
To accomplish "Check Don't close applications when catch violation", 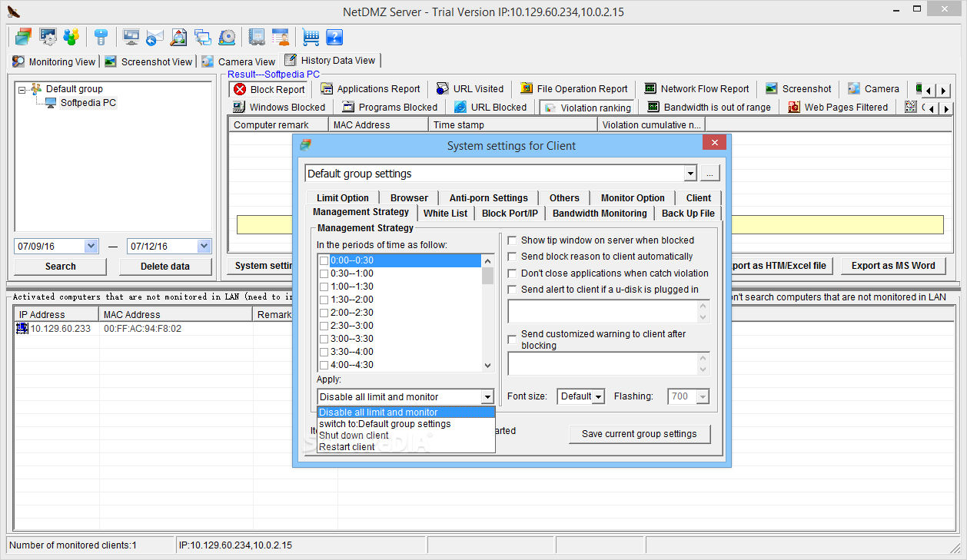I will tap(513, 273).
